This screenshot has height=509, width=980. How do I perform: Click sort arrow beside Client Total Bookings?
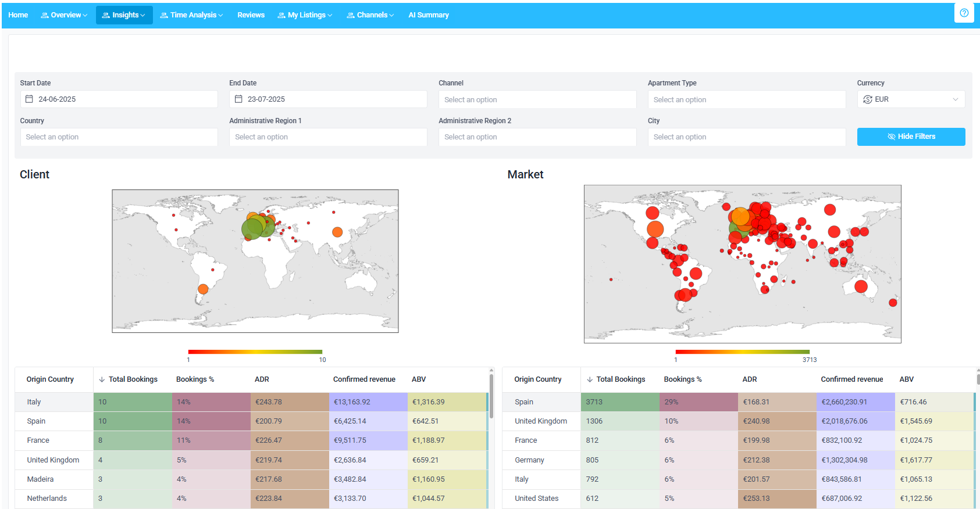[102, 379]
